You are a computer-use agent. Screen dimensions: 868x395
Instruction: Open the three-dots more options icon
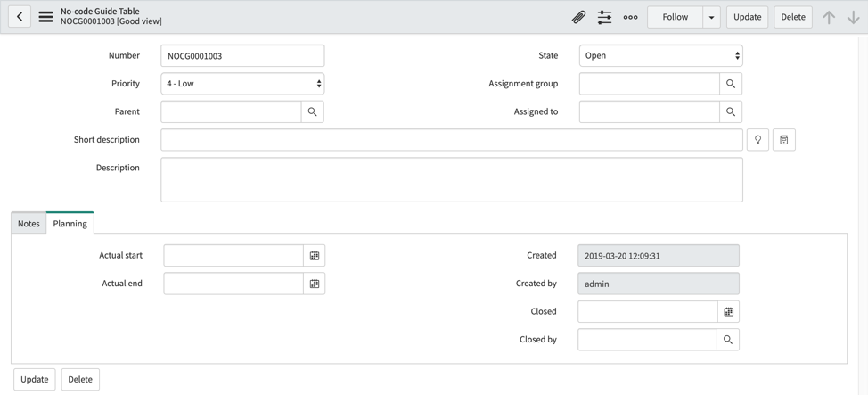(x=630, y=17)
